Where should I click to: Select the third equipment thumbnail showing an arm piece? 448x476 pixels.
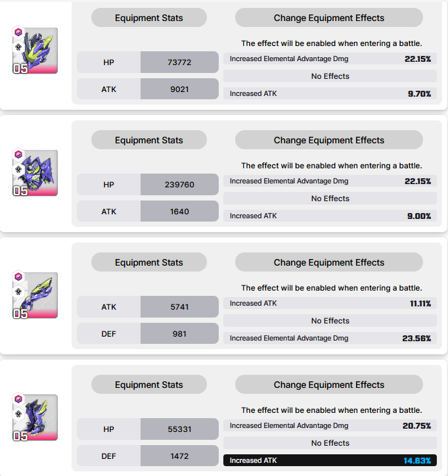[35, 295]
